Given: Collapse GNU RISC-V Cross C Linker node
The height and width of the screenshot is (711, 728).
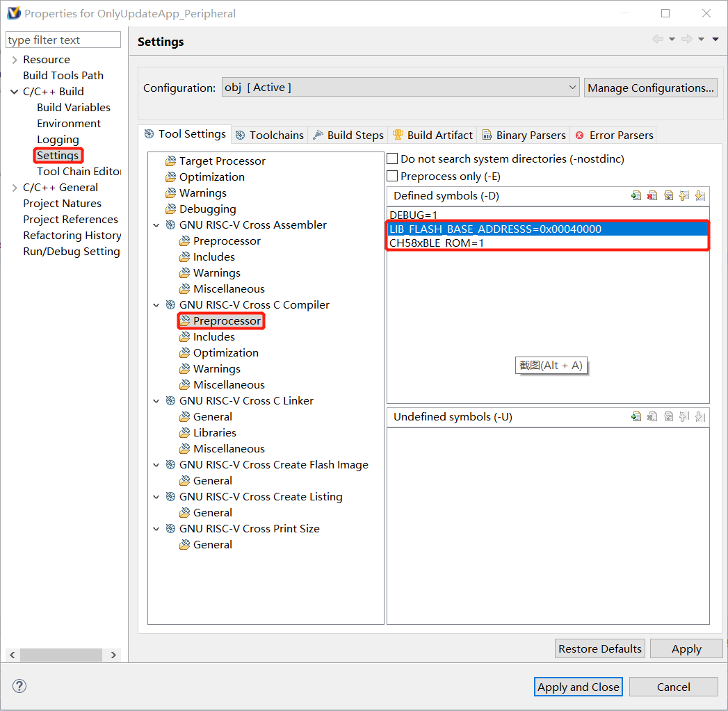Looking at the screenshot, I should (156, 401).
